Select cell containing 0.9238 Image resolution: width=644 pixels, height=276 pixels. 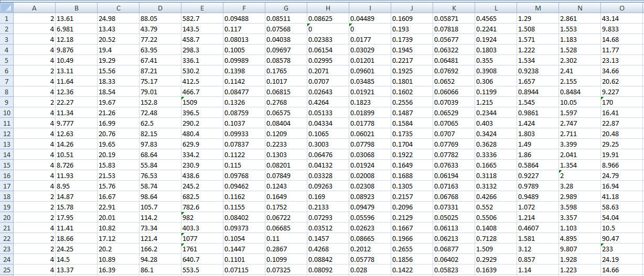pos(538,71)
